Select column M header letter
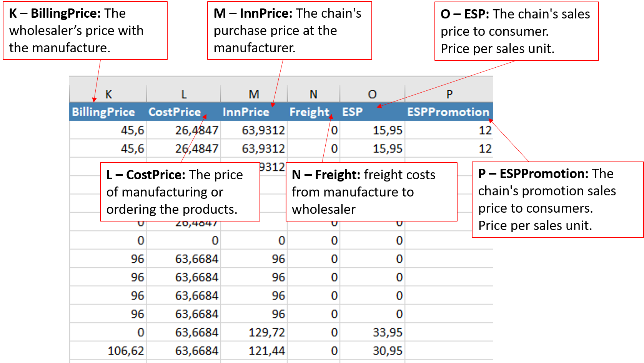Image resolution: width=644 pixels, height=363 pixels. pos(254,94)
